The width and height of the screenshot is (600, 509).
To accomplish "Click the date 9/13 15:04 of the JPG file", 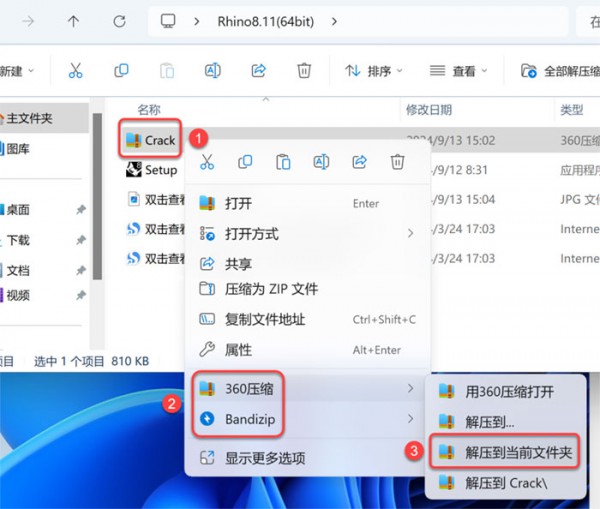I will (463, 199).
